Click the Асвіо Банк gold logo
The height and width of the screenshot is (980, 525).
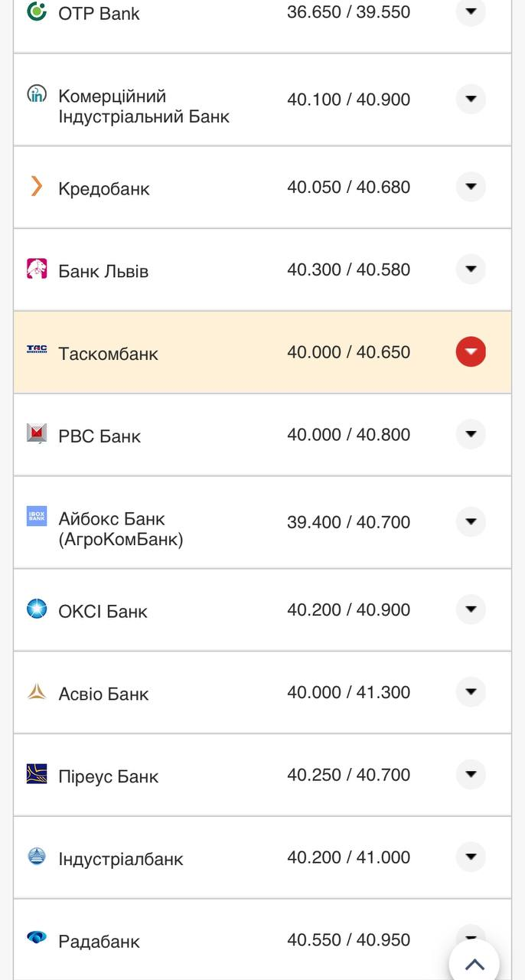point(37,692)
